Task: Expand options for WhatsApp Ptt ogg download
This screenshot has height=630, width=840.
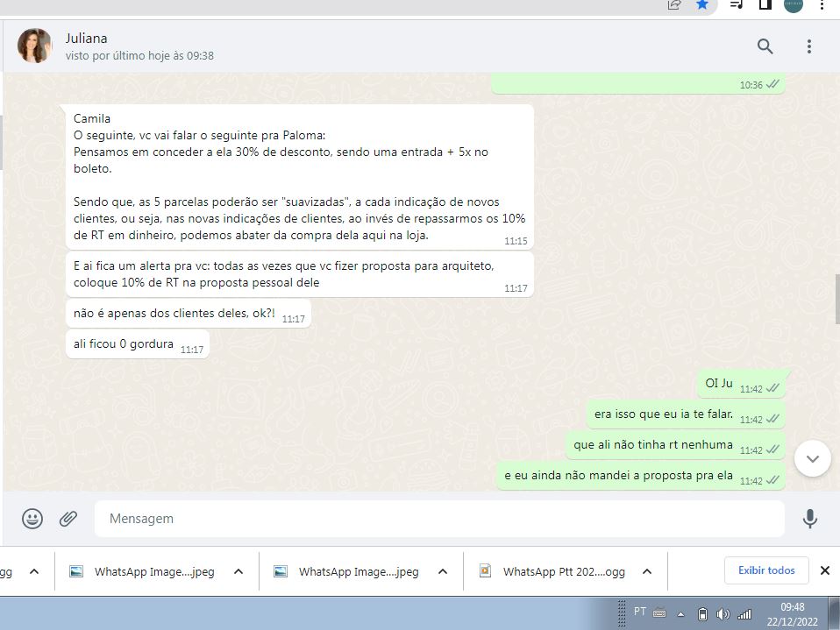Action: [x=647, y=571]
